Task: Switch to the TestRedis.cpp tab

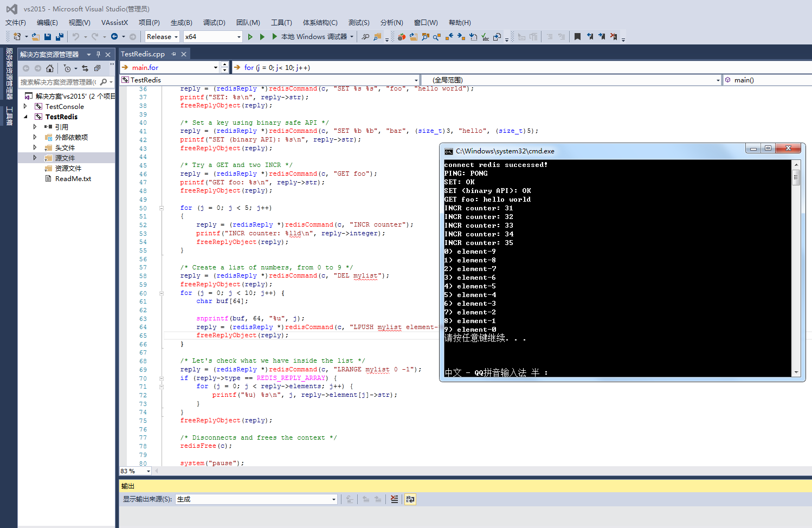Action: [142, 54]
